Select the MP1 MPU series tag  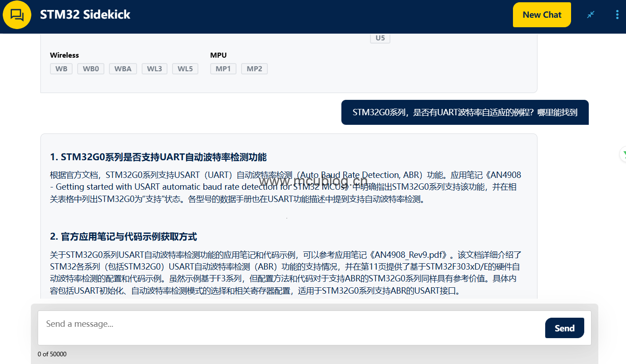[x=223, y=69]
